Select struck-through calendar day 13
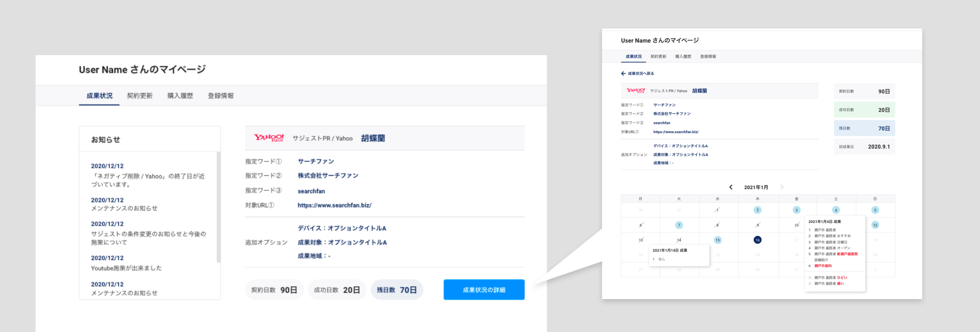The image size is (980, 332). (641, 240)
